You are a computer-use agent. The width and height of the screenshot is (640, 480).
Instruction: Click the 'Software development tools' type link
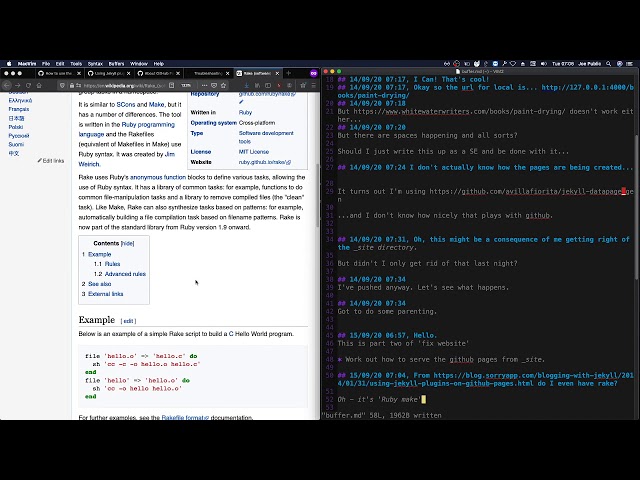click(x=266, y=137)
